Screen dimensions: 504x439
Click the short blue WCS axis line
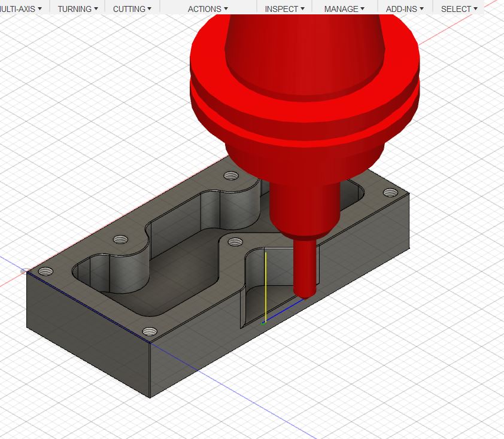click(283, 312)
